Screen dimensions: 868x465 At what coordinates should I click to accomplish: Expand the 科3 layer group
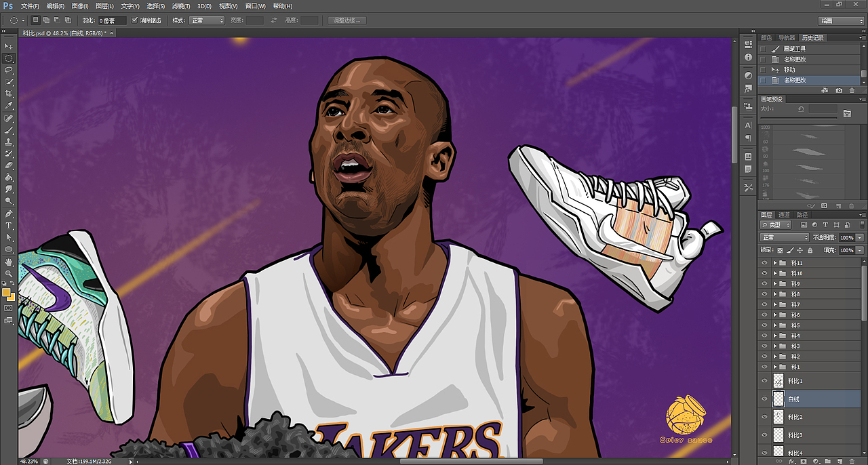775,346
